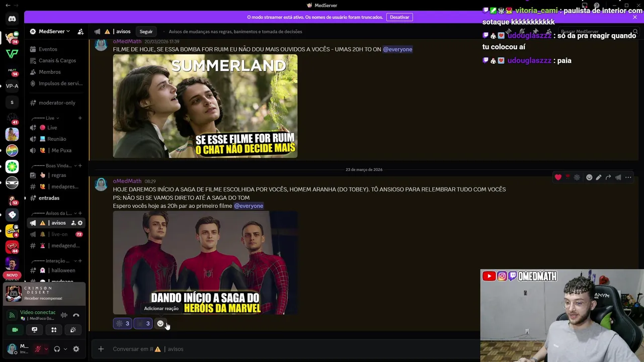Screen dimensions: 644x362
Task: Disconnect from voice call hang-up icon
Action: point(76,315)
